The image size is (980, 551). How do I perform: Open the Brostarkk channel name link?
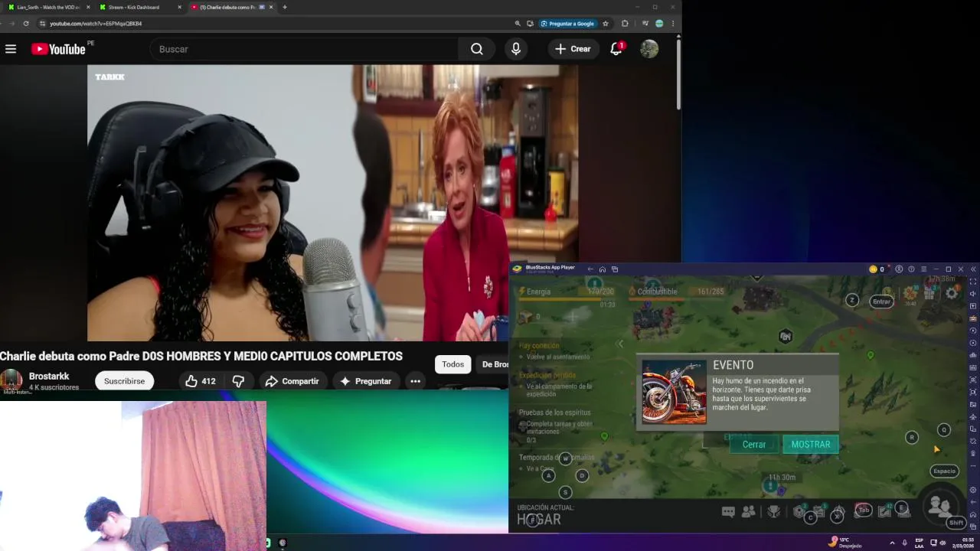(49, 376)
